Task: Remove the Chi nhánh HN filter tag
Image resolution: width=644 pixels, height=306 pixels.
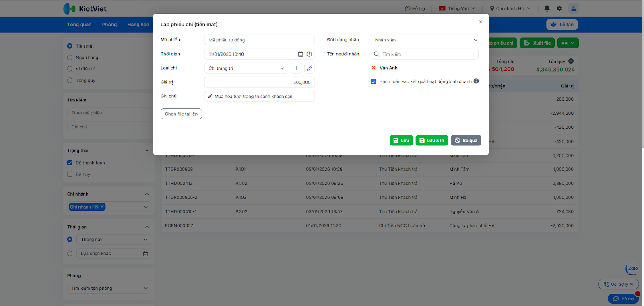Action: click(x=102, y=207)
